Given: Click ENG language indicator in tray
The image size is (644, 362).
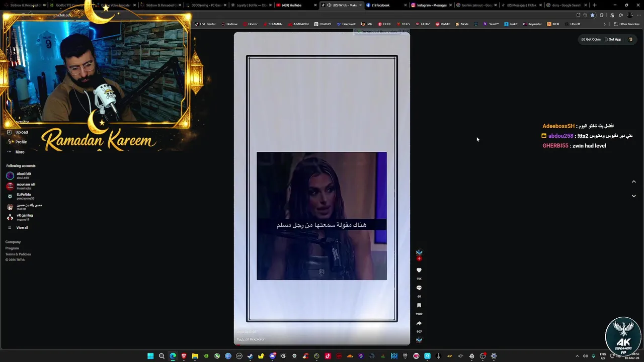Looking at the screenshot, I should coord(603,356).
